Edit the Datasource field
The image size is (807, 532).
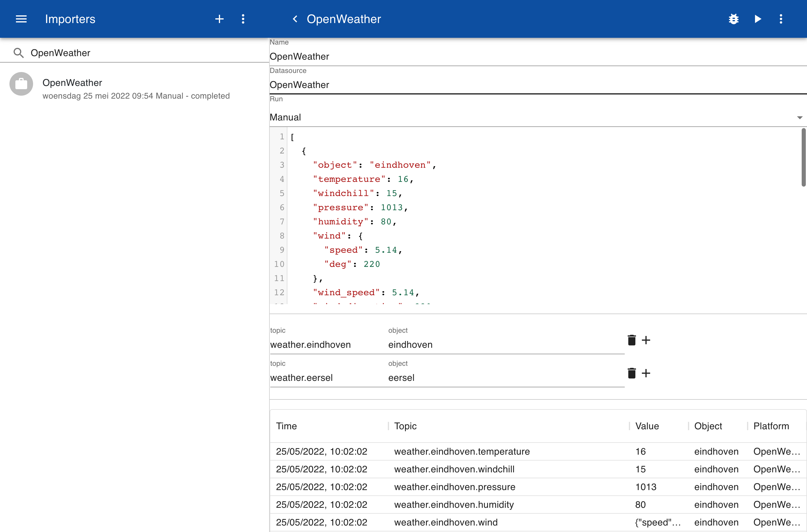coord(538,85)
